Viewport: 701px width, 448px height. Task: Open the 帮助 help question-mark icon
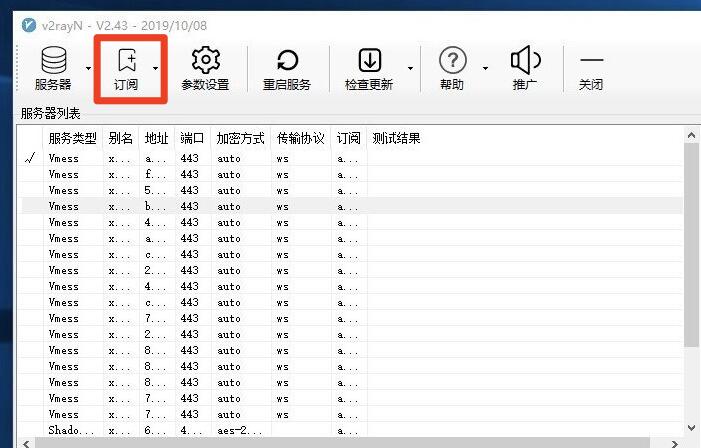[452, 60]
